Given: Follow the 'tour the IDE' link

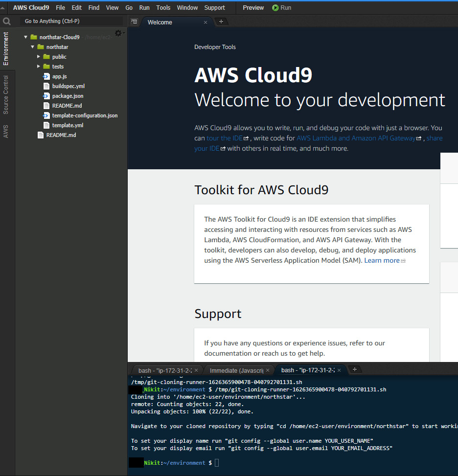Looking at the screenshot, I should 228,138.
